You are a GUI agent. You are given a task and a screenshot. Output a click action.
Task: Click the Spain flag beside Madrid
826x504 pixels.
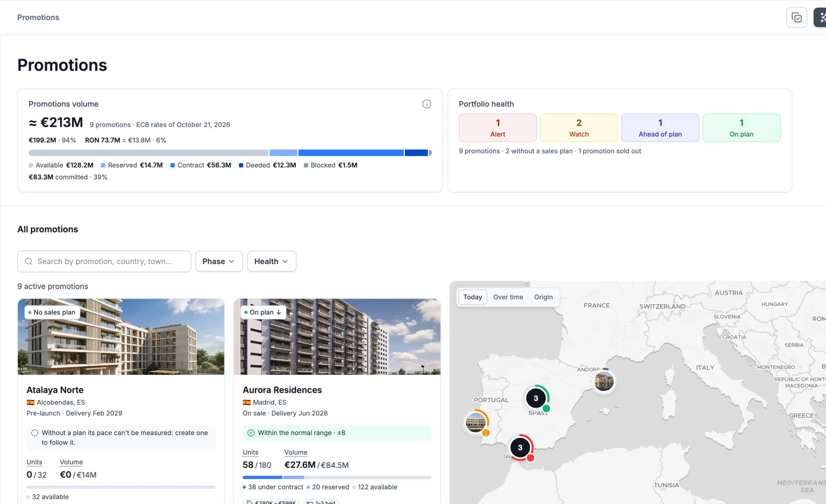coord(247,402)
